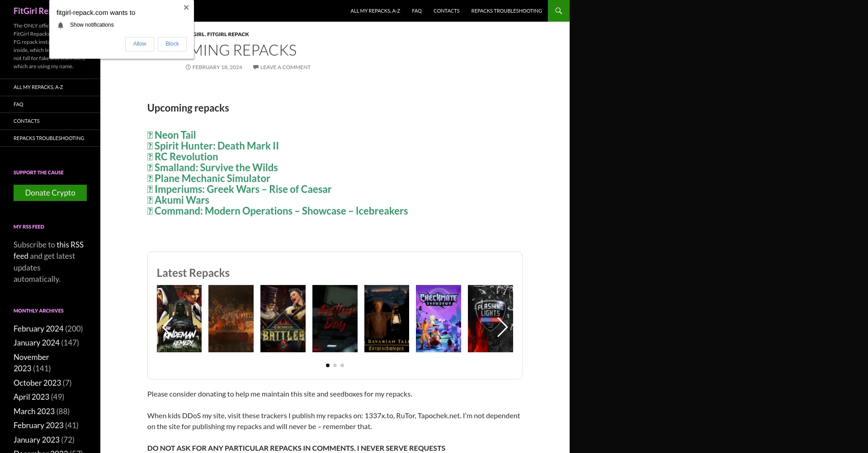868x453 pixels.
Task: Open Repacks Troubleshooting in top navigation
Action: (506, 11)
